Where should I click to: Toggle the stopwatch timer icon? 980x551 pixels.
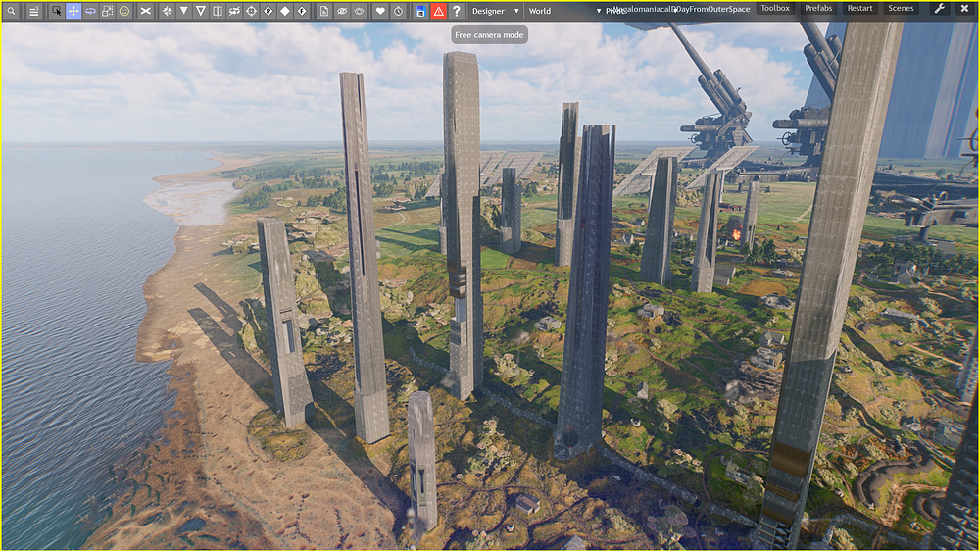(x=398, y=11)
